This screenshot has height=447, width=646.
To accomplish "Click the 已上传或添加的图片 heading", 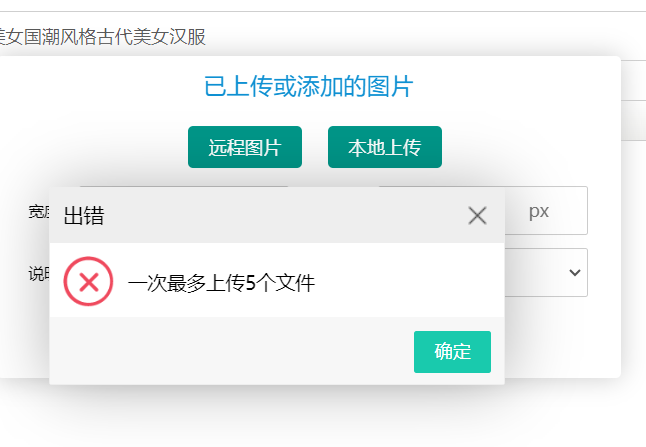I will [308, 87].
